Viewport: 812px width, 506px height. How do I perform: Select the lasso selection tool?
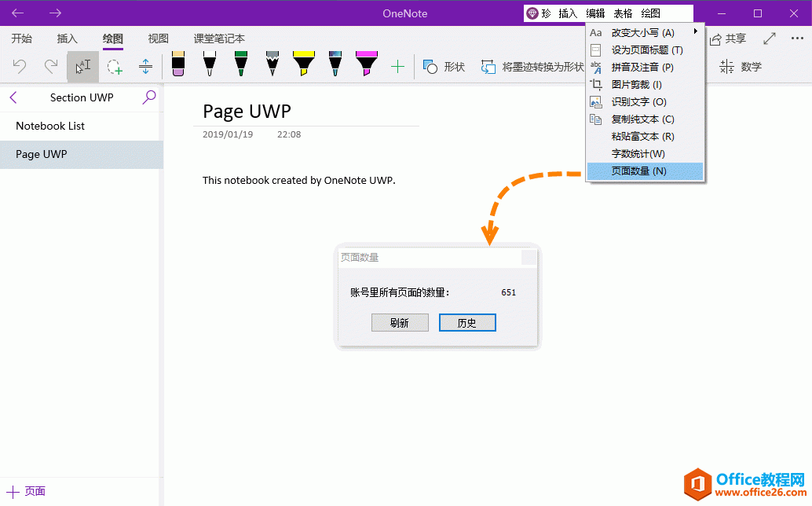115,67
